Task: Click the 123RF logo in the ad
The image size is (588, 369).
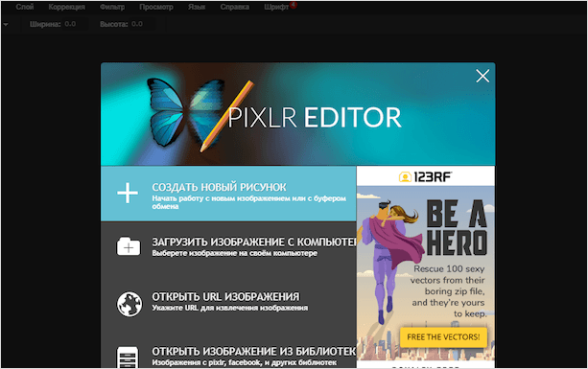Action: click(x=425, y=176)
